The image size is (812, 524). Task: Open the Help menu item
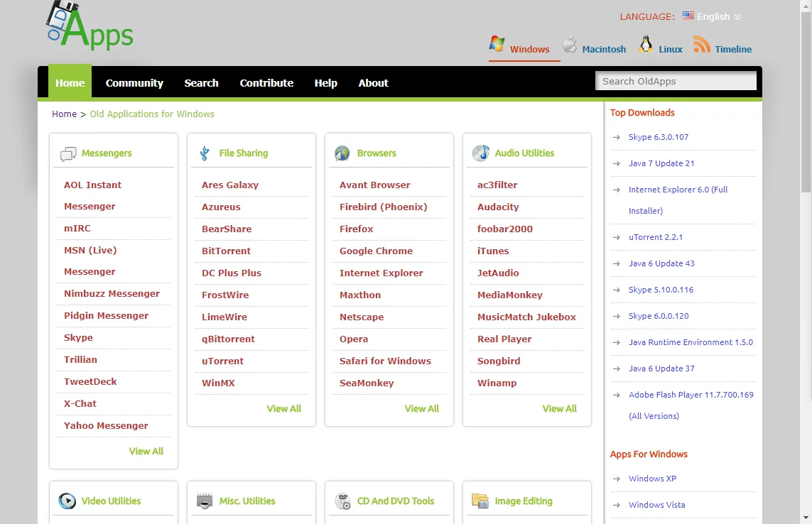[x=326, y=83]
